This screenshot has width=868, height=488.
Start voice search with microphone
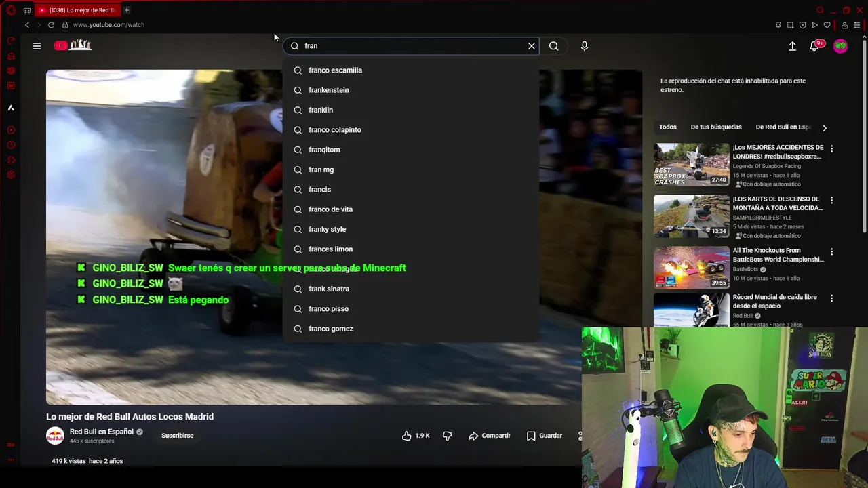pyautogui.click(x=585, y=46)
